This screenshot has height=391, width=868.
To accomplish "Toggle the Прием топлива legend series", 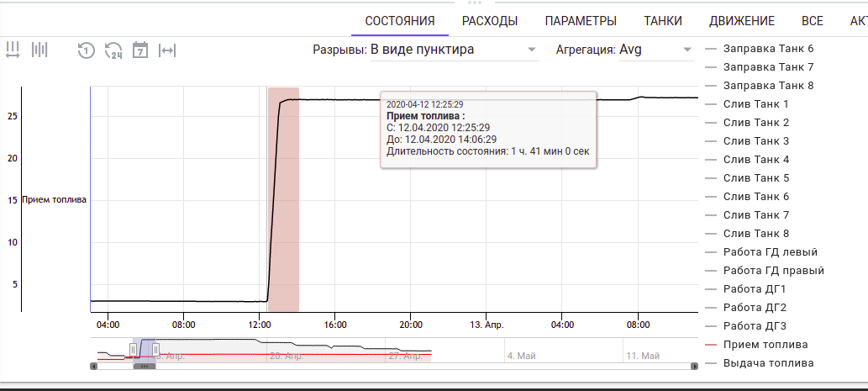I will (x=765, y=345).
